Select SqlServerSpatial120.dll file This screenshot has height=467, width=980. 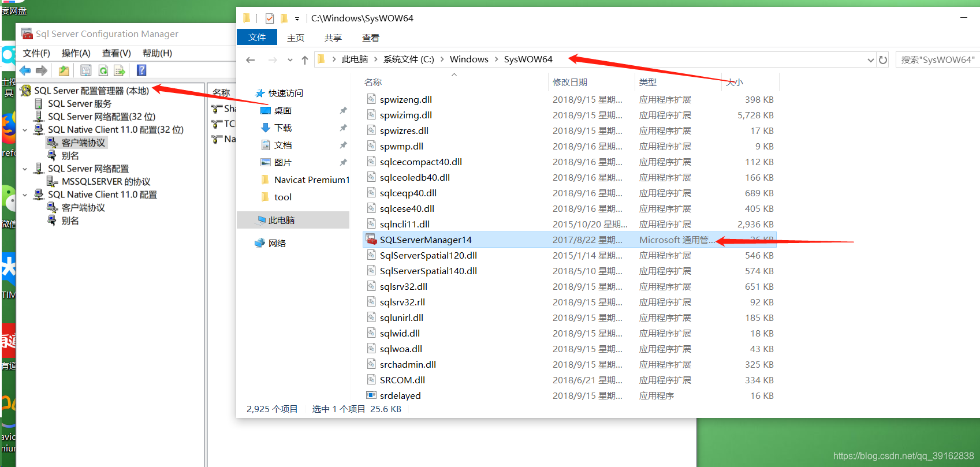(428, 255)
